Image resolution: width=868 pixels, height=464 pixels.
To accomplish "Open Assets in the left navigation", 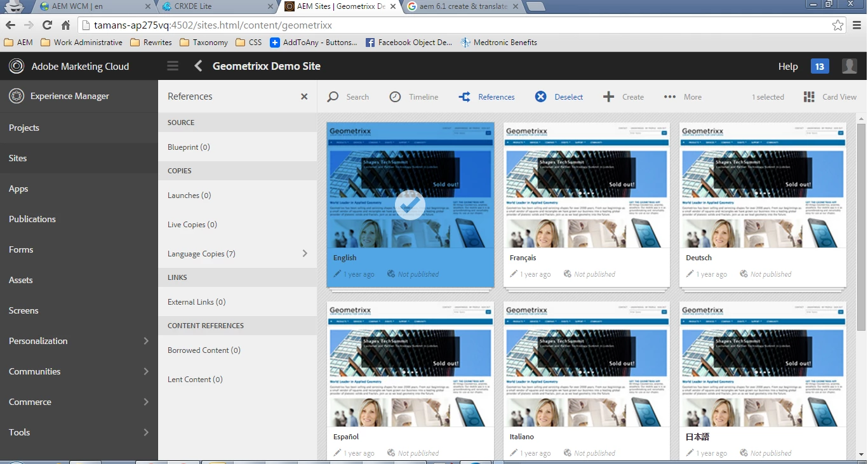I will (x=79, y=280).
